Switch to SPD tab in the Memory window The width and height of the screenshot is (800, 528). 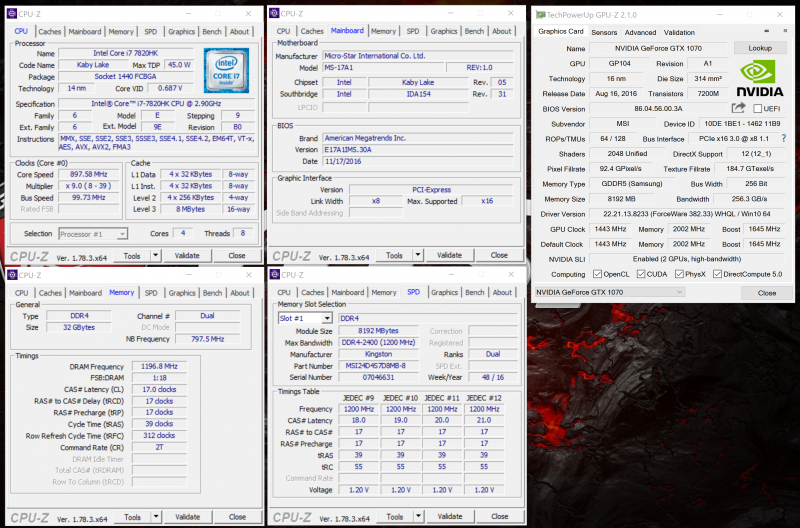[x=151, y=293]
